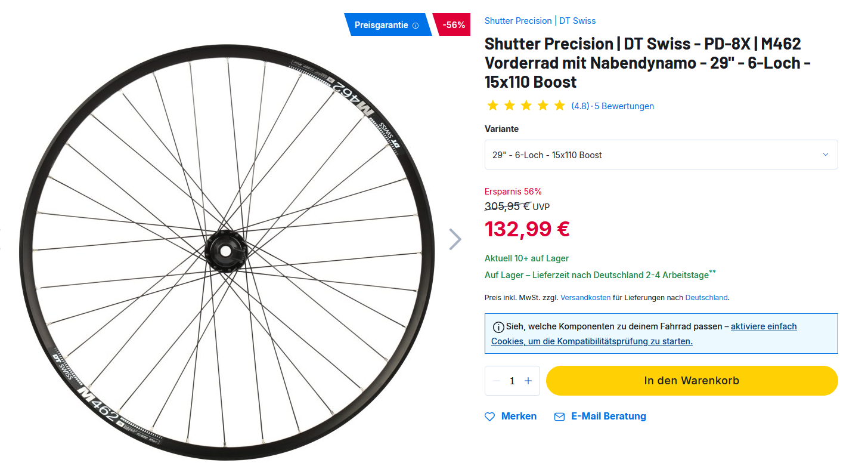Click the Deutschland delivery country link
This screenshot has width=868, height=472.
[x=706, y=297]
